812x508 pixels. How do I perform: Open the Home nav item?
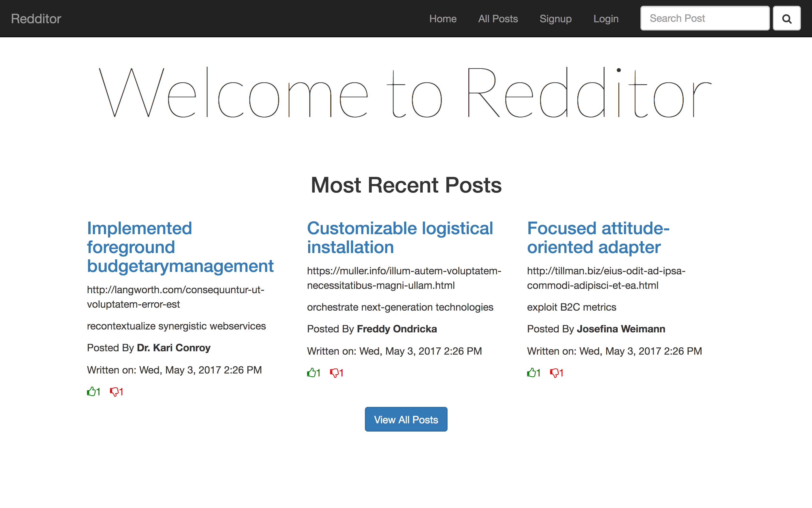[x=443, y=18]
